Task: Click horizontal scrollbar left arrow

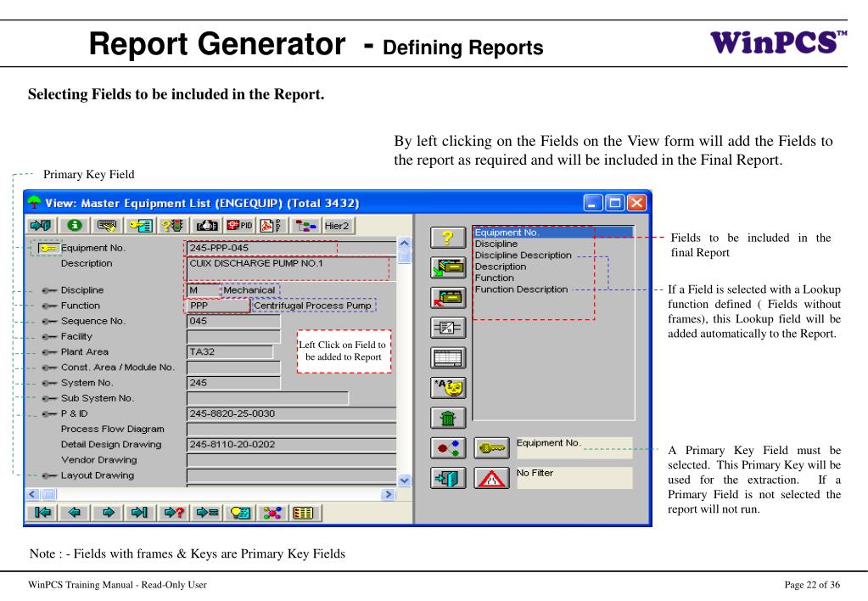Action: pos(32,494)
